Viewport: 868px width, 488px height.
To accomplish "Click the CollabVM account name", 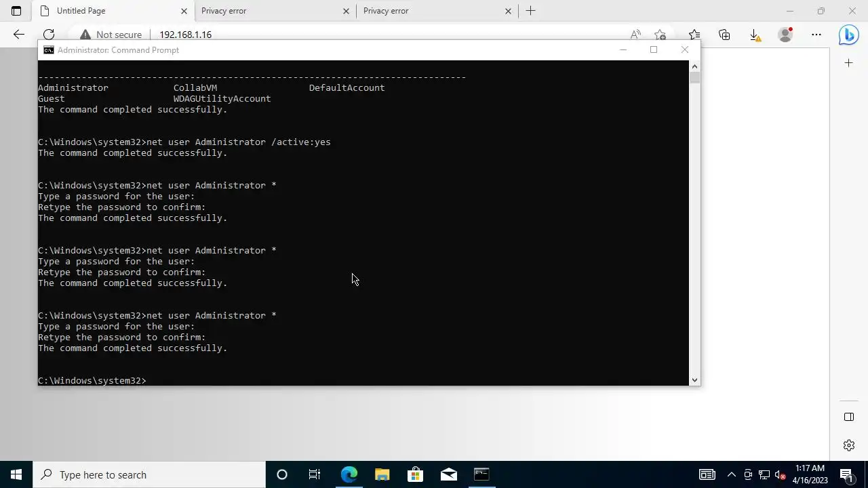I will pos(195,88).
